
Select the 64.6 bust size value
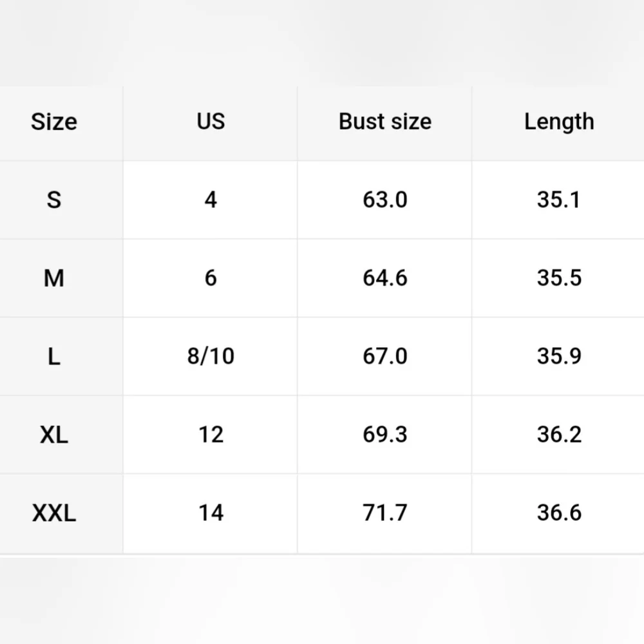385,278
